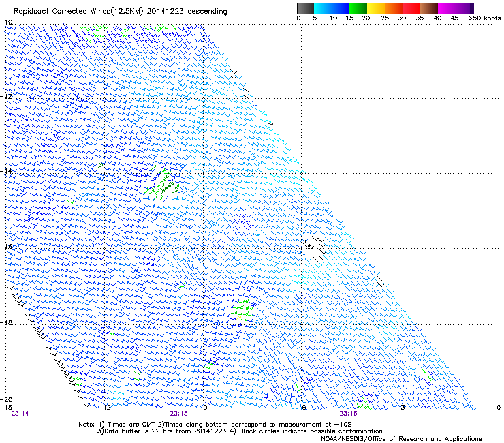
Task: Click the gray 0–5 knots color segment
Action: 305,8
